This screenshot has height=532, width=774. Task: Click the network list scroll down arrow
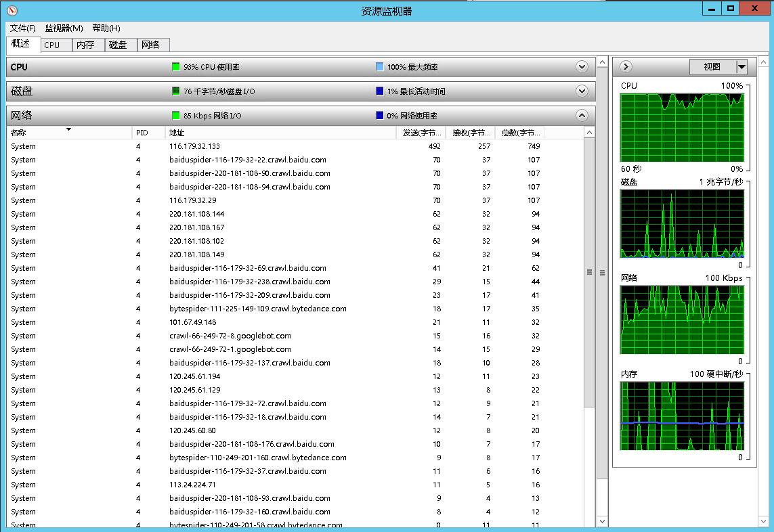[x=601, y=521]
